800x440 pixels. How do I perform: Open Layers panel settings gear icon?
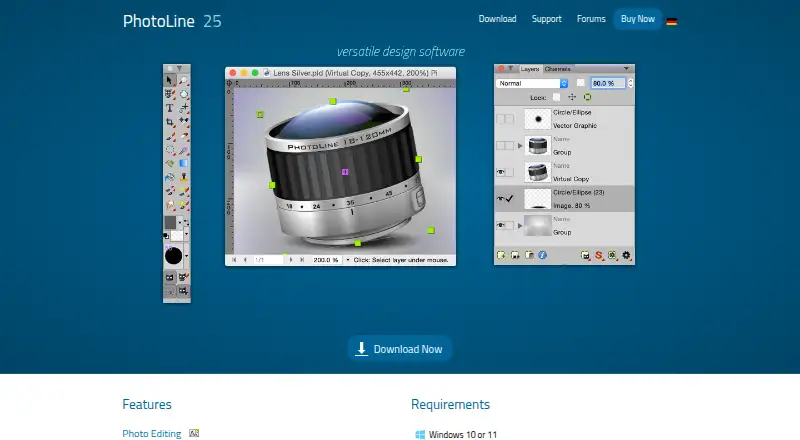pyautogui.click(x=626, y=255)
